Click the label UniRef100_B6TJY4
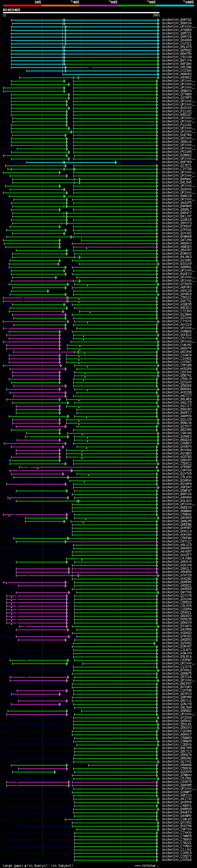Image resolution: width=197 pixels, height=868 pixels. click(177, 60)
